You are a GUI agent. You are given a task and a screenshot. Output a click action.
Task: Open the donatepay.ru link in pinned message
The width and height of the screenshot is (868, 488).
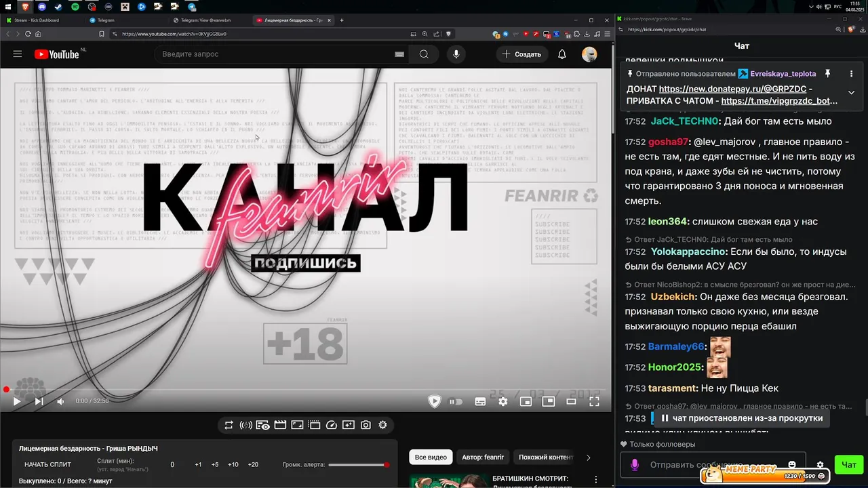[733, 89]
